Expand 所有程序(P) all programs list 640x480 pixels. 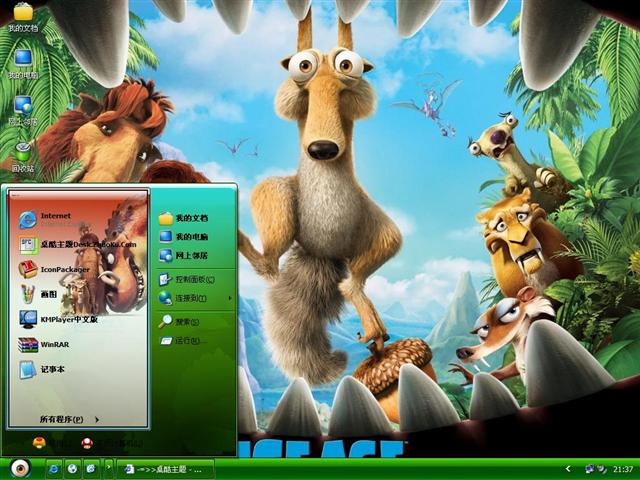coord(69,419)
